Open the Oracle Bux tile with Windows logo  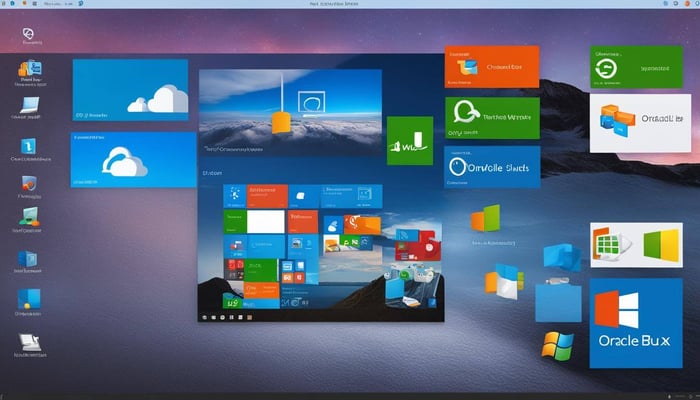coord(637,322)
